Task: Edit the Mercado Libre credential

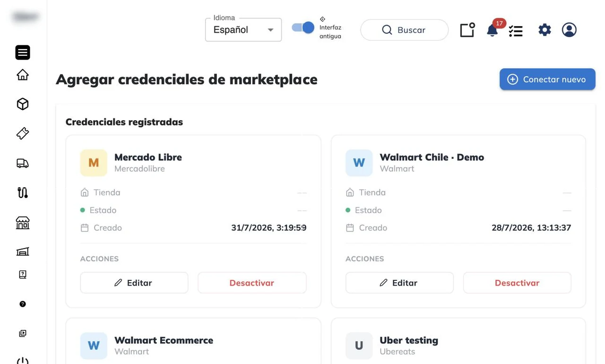Action: pos(134,283)
